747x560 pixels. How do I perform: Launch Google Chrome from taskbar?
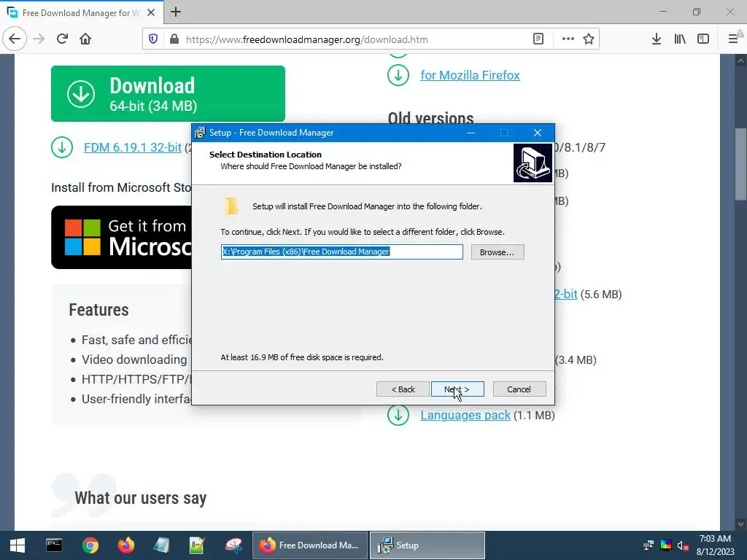pyautogui.click(x=90, y=545)
